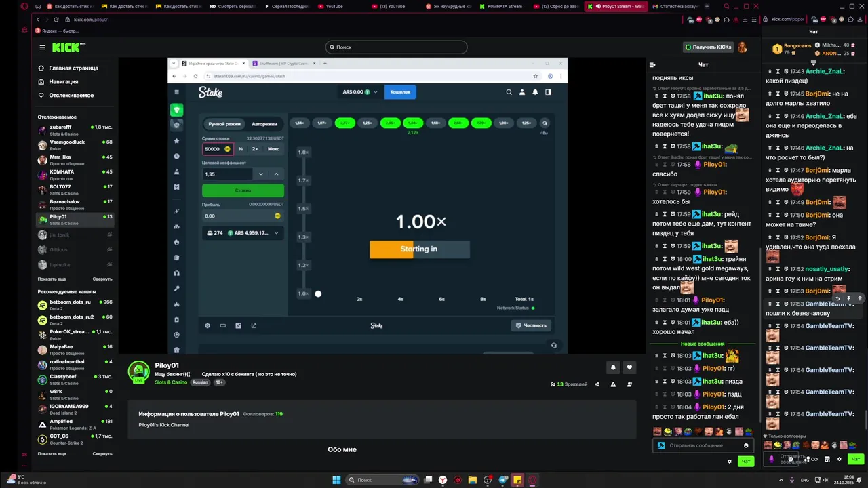868x488 pixels.
Task: Open Stake favorites star in sidebar
Action: click(x=176, y=141)
